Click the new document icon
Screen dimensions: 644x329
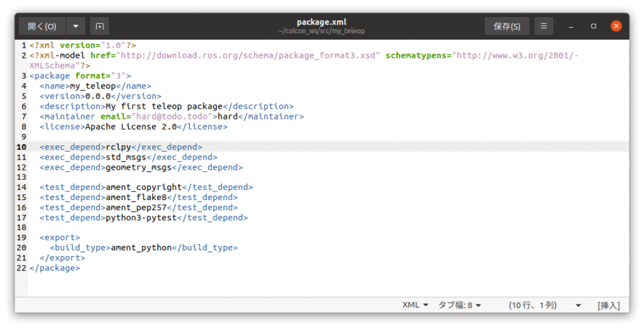coord(99,26)
